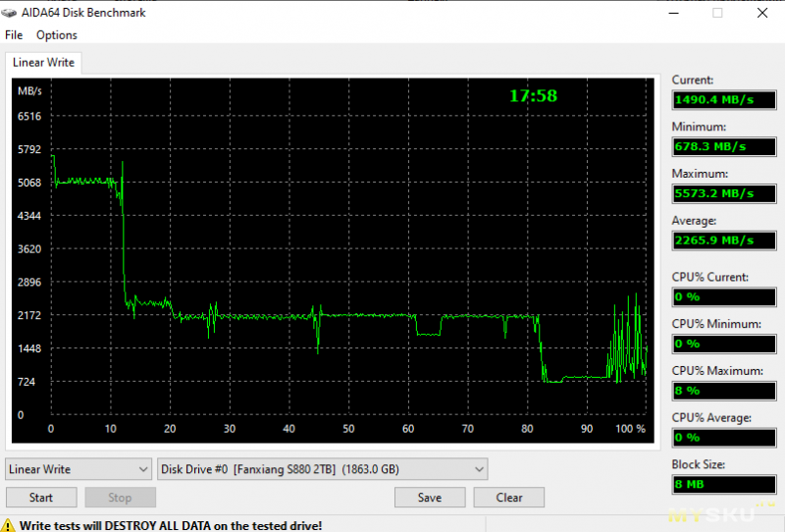Open the Options menu

tap(57, 35)
